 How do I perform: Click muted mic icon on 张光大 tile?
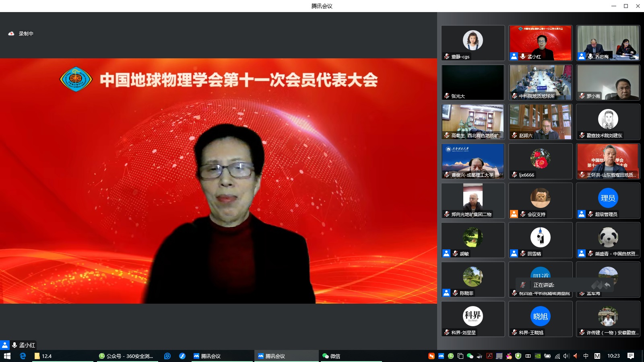[x=447, y=96]
